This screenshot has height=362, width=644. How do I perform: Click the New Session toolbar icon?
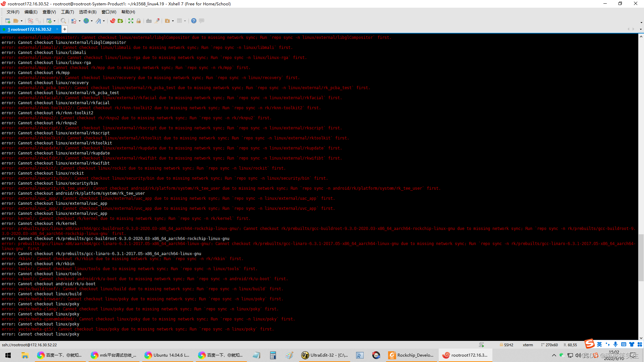click(7, 21)
